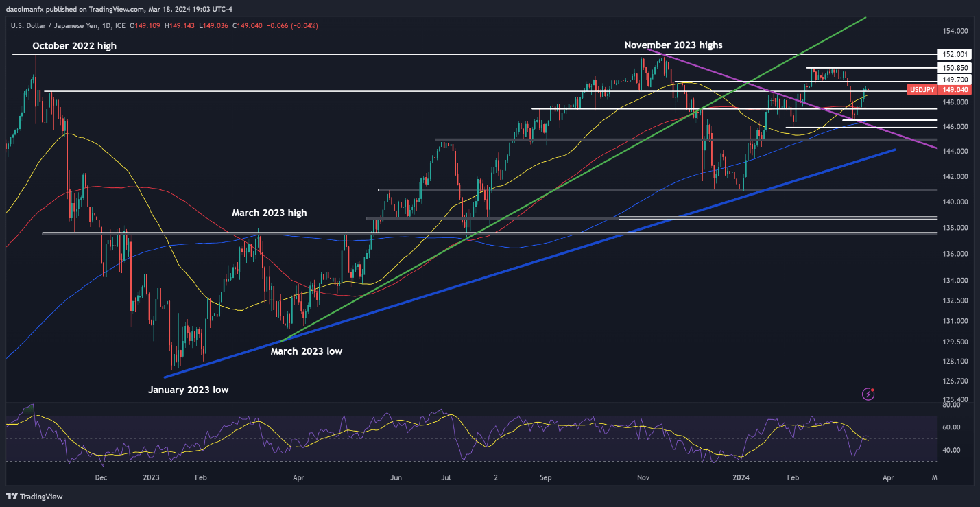Click the 150.850 price level label
This screenshot has width=980, height=507.
click(x=955, y=68)
